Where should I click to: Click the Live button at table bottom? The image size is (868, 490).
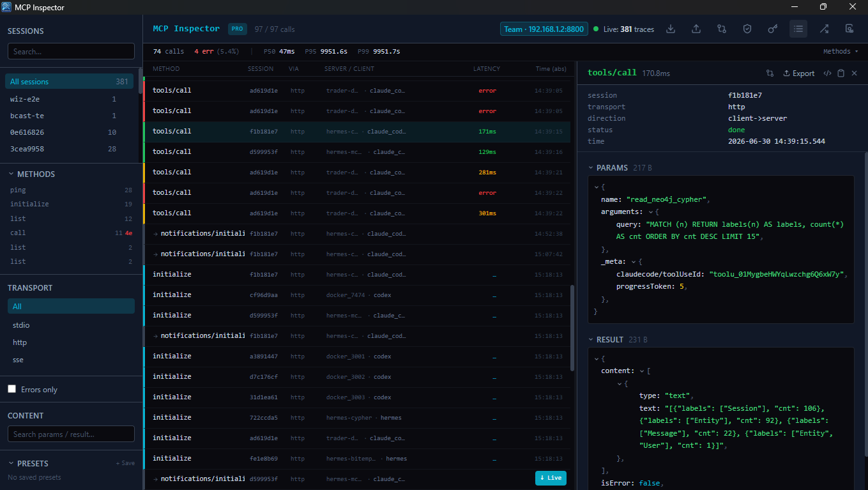click(551, 478)
